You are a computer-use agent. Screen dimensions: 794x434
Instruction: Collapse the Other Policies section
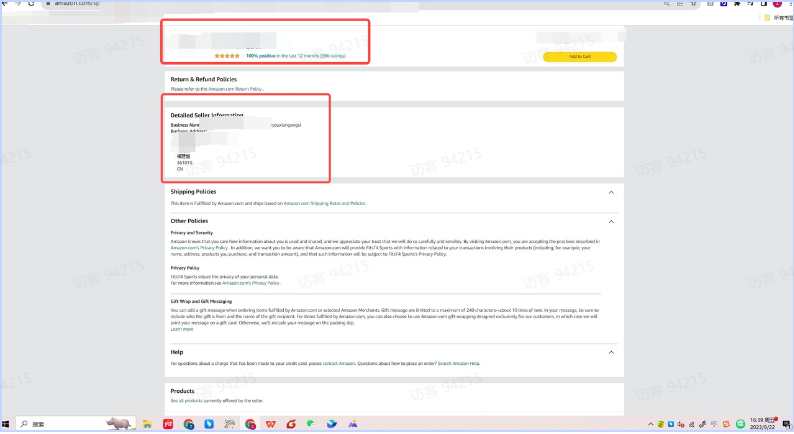click(611, 221)
